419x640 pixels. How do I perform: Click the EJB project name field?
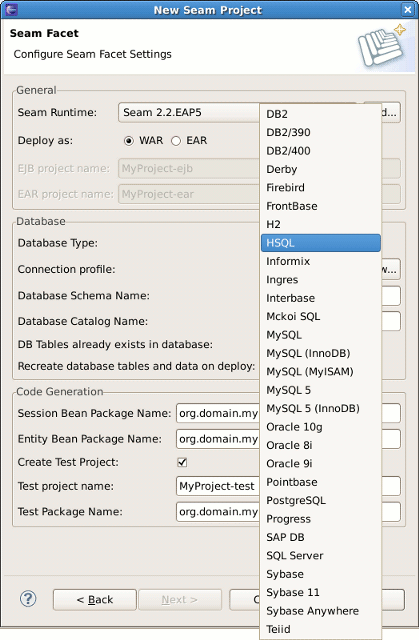189,169
